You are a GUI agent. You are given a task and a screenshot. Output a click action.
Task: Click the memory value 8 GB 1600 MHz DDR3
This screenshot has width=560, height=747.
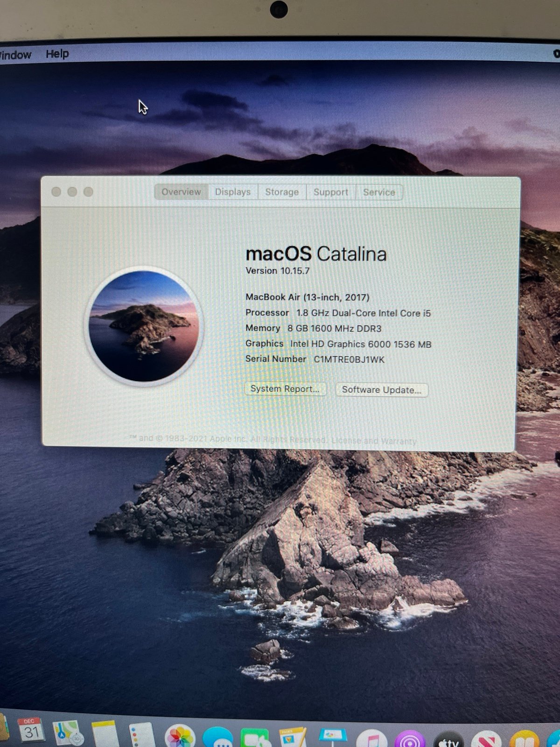335,329
